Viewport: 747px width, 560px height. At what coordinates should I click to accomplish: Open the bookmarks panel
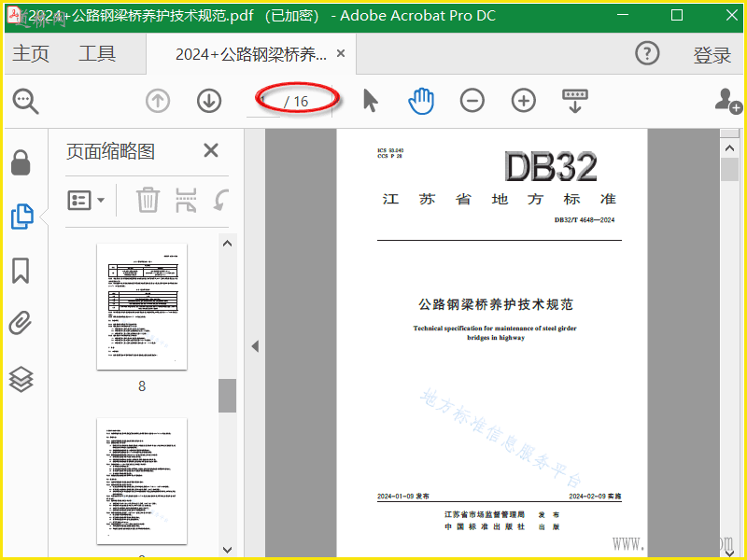[20, 271]
